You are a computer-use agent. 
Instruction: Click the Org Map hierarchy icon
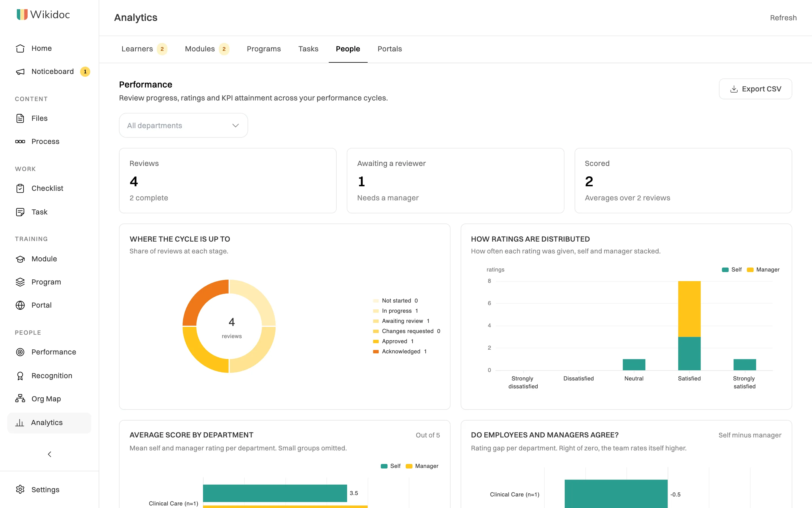coord(20,398)
